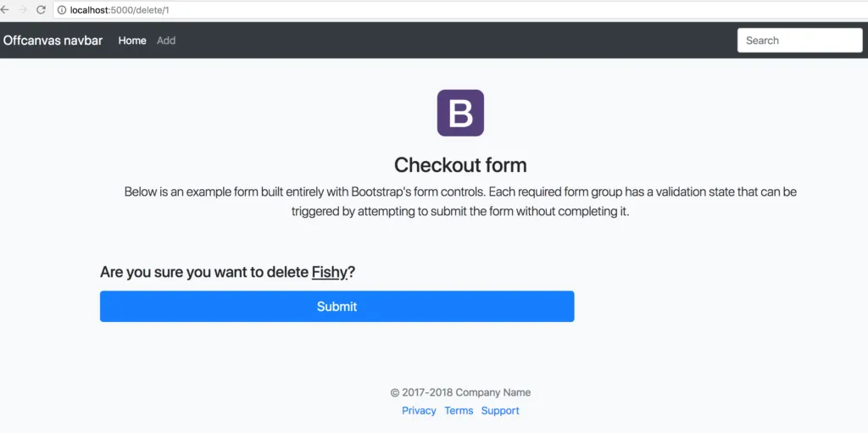Click the Checkout form heading
This screenshot has width=868, height=433.
460,165
